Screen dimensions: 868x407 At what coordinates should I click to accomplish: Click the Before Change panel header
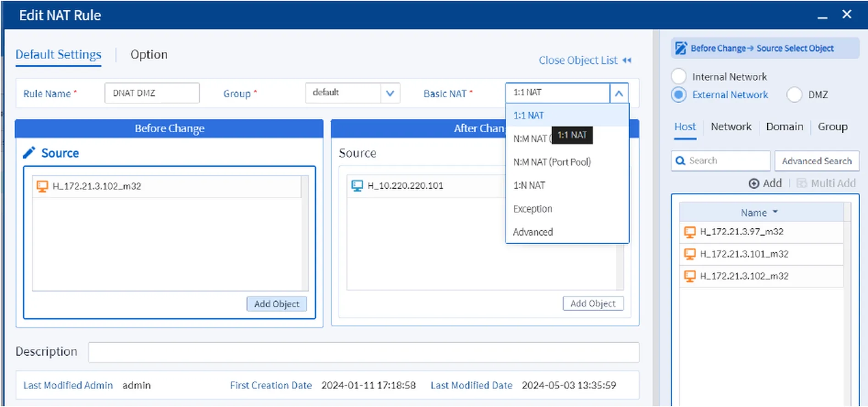(x=169, y=129)
